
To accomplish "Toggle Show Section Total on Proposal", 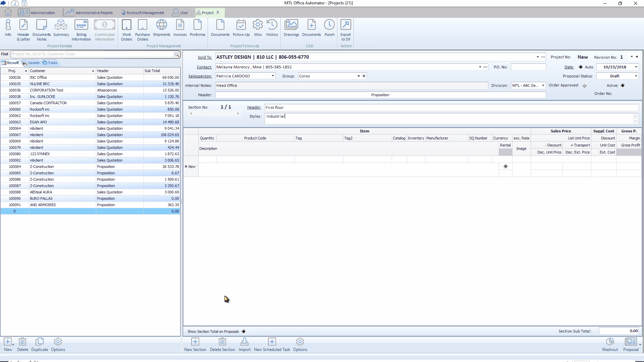I will 244,331.
